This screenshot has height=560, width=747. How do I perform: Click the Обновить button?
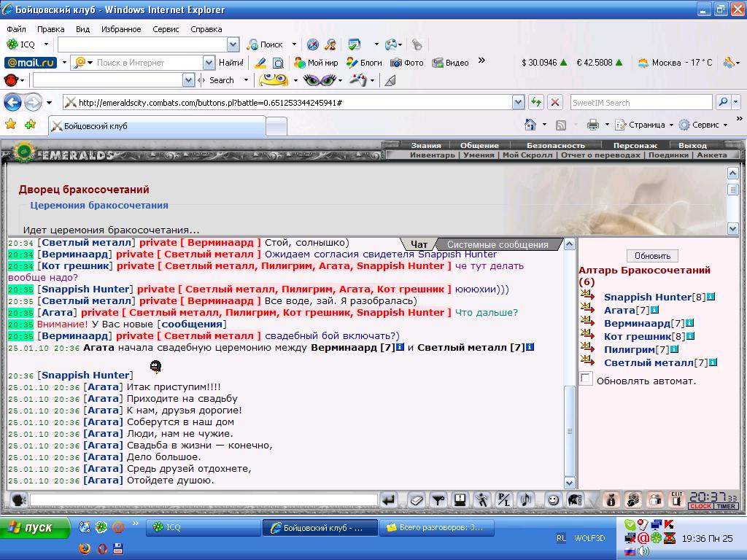[x=652, y=256]
